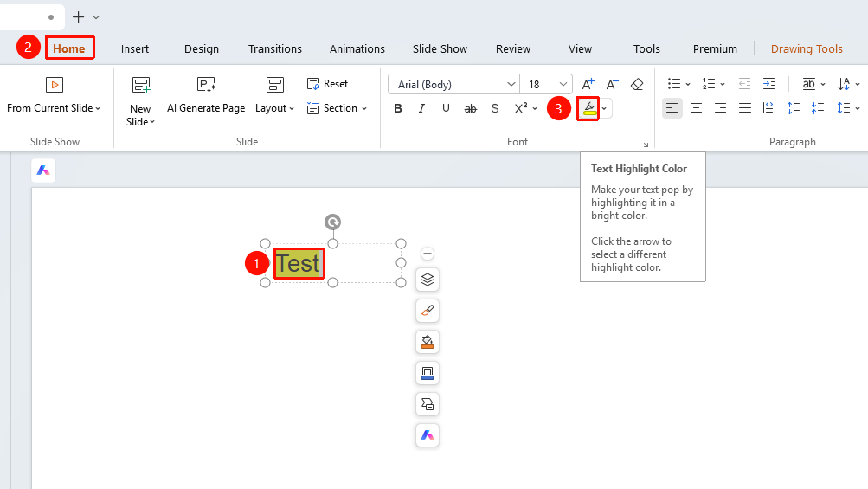Toggle italic formatting

pyautogui.click(x=421, y=108)
